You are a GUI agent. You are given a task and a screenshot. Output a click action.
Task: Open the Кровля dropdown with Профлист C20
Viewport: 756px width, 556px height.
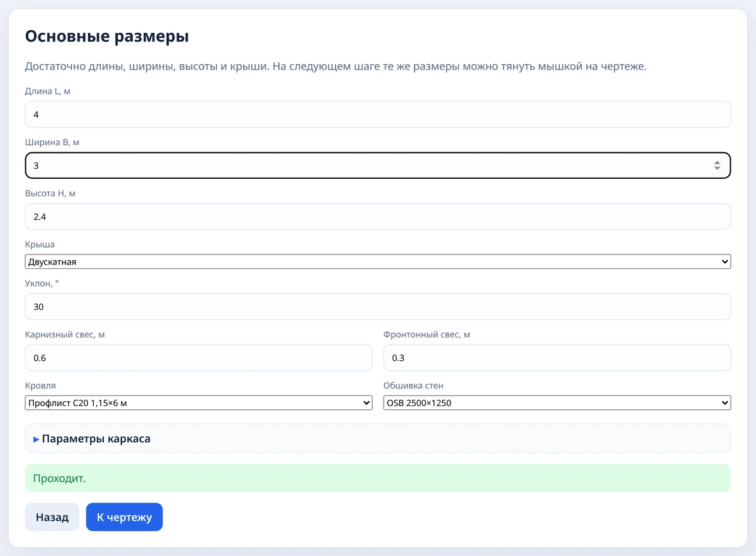click(x=198, y=403)
